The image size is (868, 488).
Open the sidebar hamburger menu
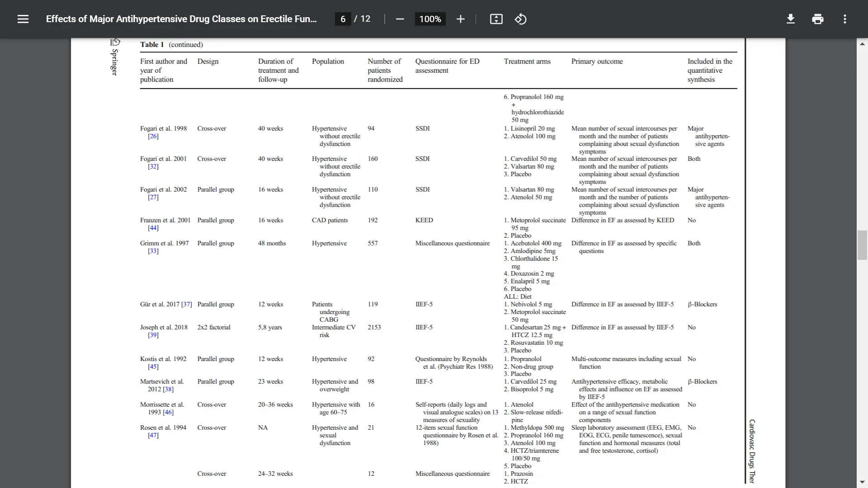point(23,19)
